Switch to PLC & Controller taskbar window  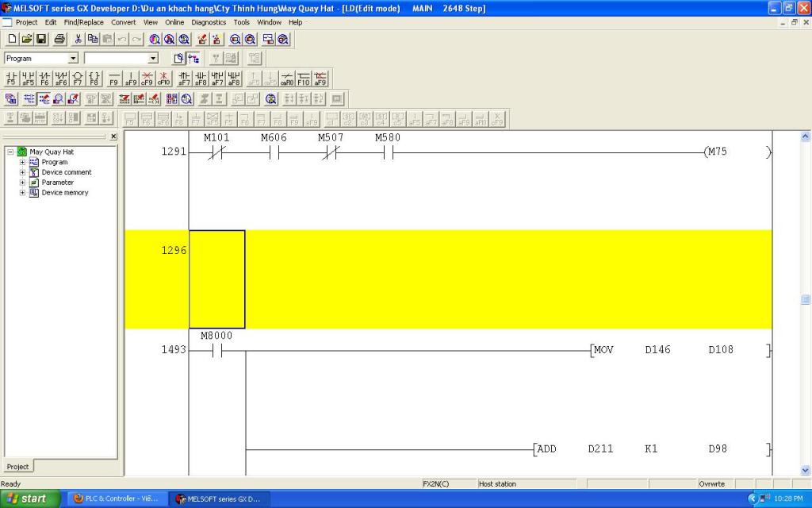pos(116,498)
